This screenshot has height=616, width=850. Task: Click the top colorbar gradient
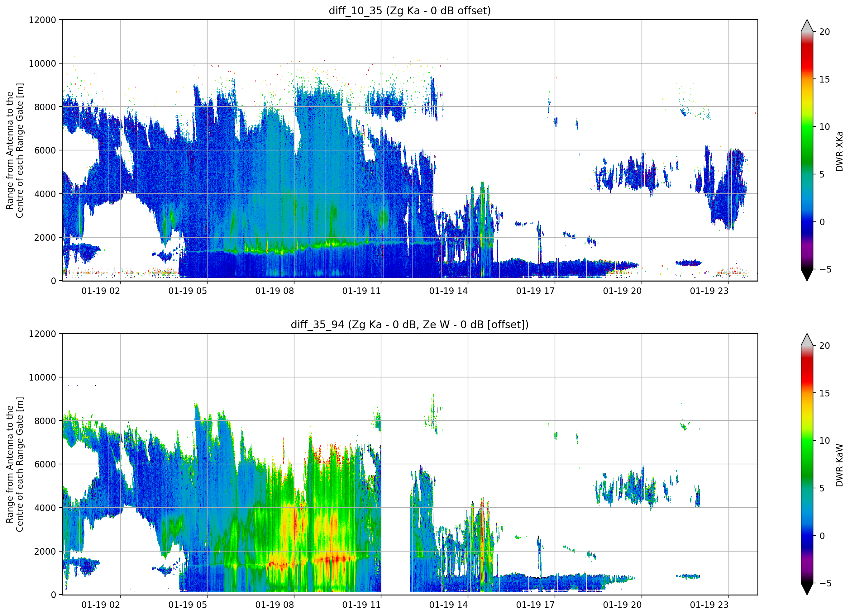pyautogui.click(x=807, y=150)
